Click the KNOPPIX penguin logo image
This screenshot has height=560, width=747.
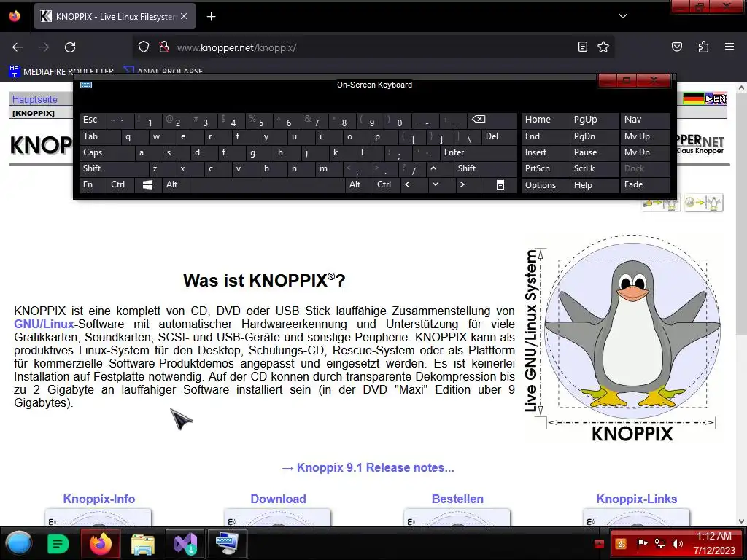[x=624, y=338]
